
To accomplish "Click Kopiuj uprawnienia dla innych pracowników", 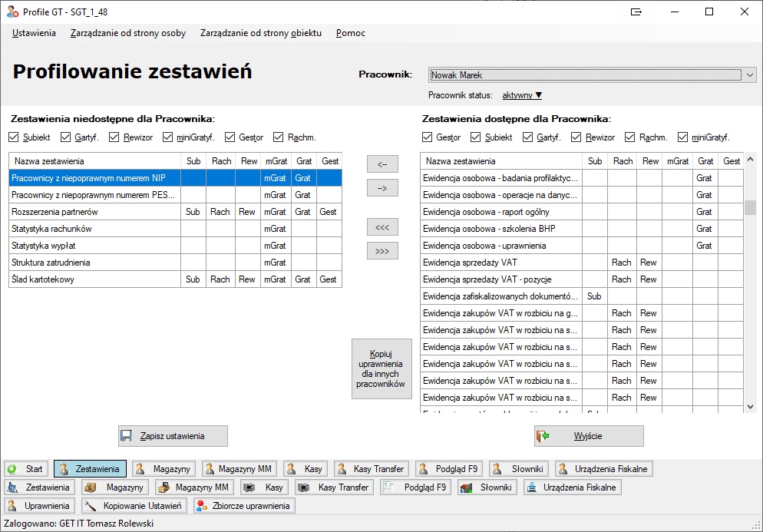I will click(382, 369).
